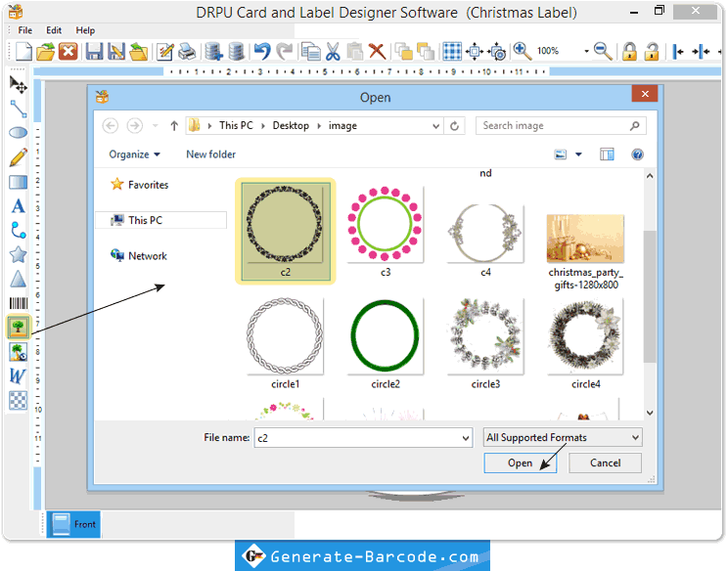
Task: Click Desktop in the address path
Action: pyautogui.click(x=291, y=126)
